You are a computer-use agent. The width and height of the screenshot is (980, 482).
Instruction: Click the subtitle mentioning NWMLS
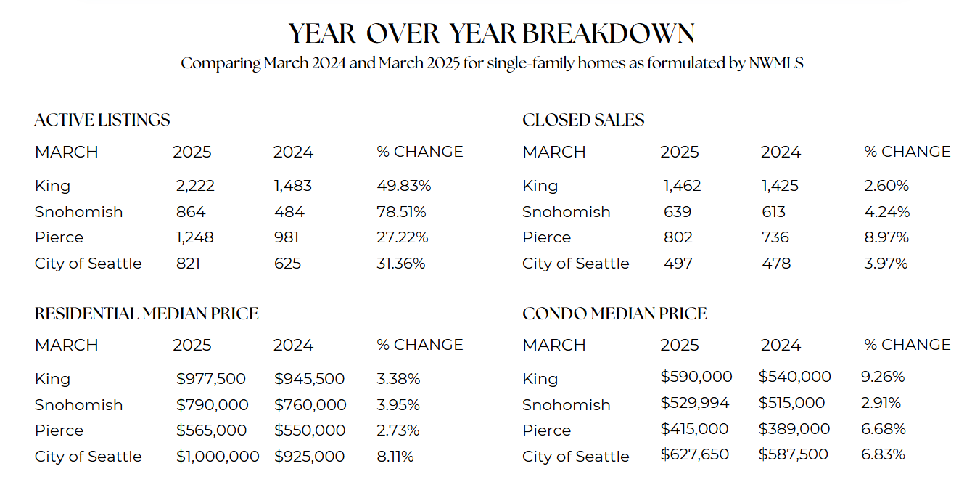pos(491,63)
